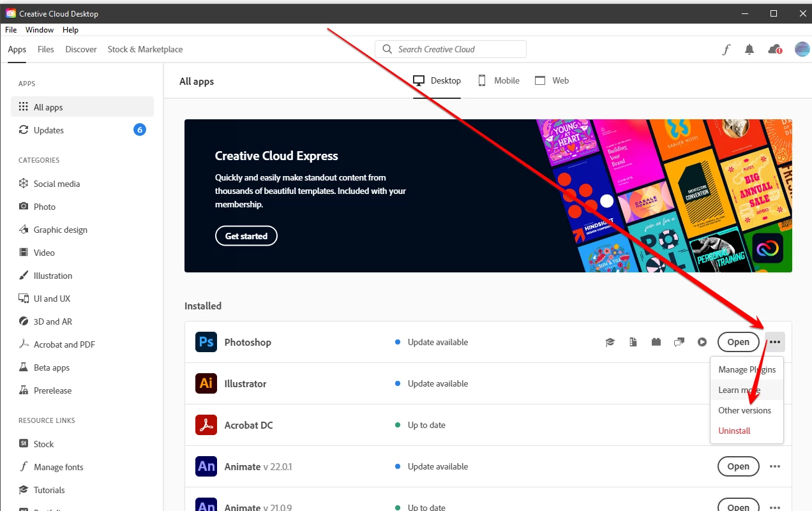Check the cloud sync status icon
Viewport: 812px width, 511px height.
pyautogui.click(x=775, y=50)
